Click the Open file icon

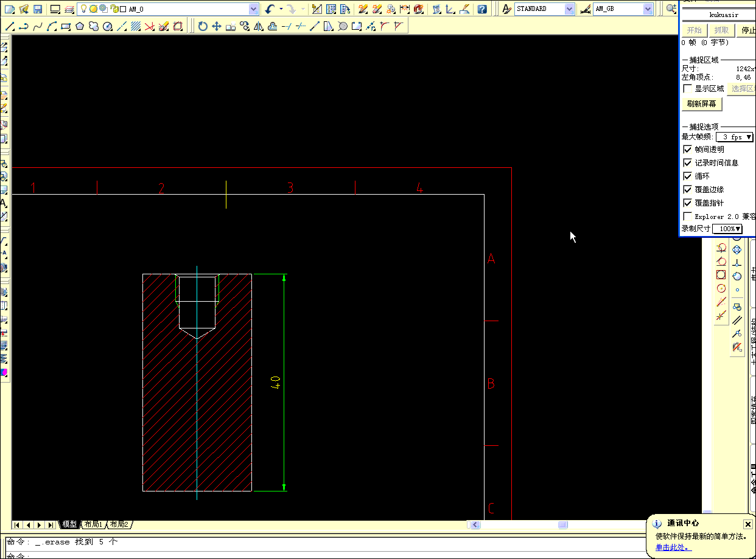24,9
